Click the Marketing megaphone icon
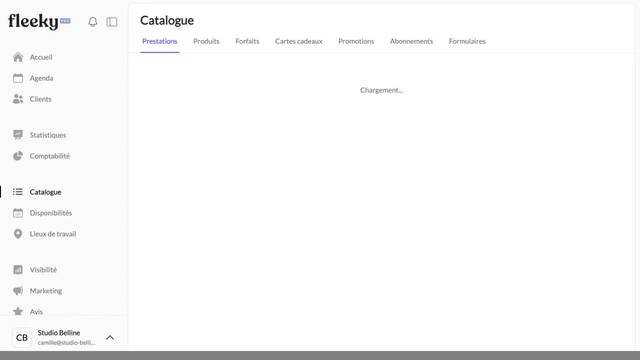640x360 pixels. 18,291
